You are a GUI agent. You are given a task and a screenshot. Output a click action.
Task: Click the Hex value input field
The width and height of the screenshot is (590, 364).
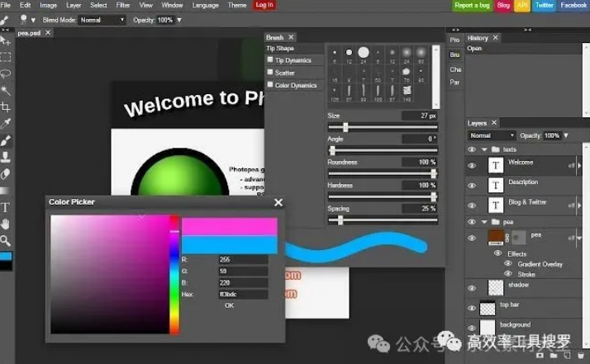(244, 294)
